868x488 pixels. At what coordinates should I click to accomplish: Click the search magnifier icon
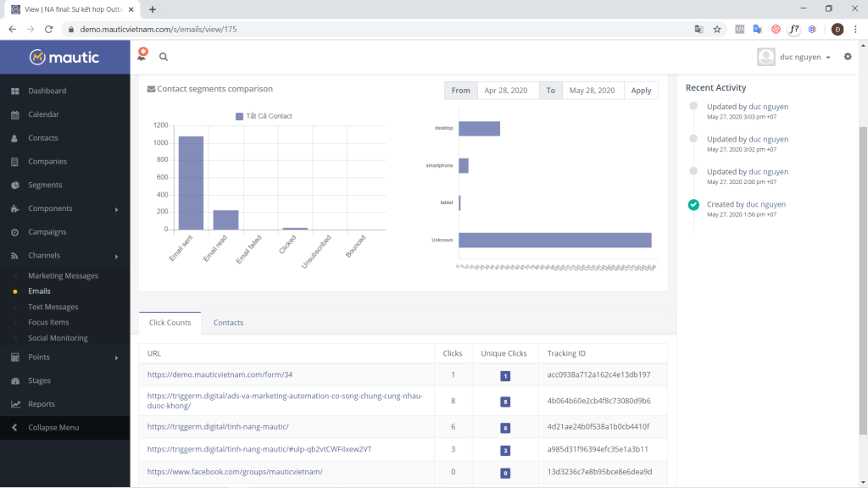tap(164, 57)
